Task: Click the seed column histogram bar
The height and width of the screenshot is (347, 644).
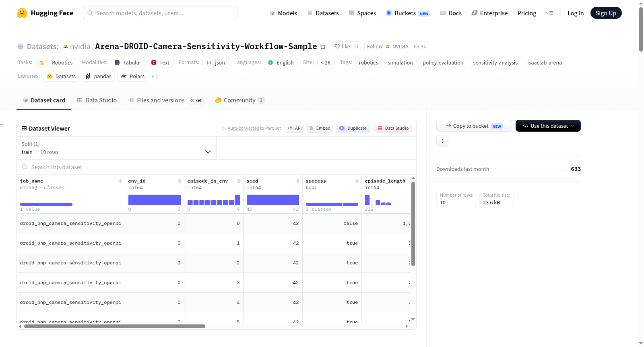Action: [x=273, y=200]
